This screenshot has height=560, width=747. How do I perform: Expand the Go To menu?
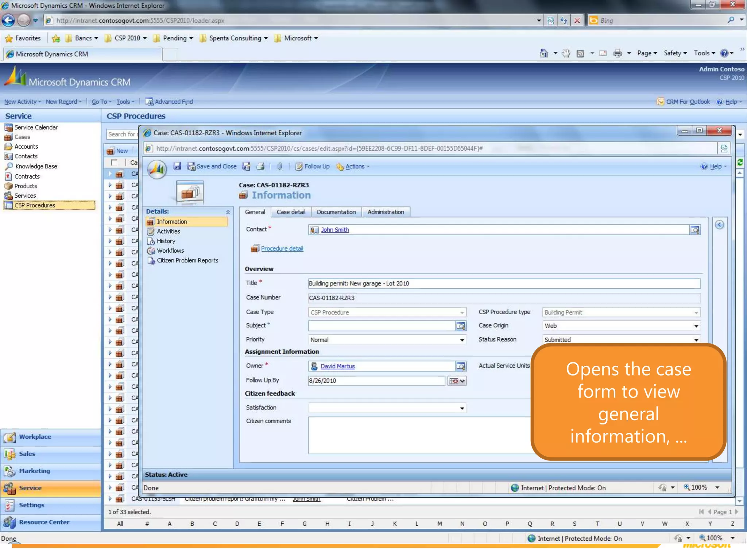pyautogui.click(x=101, y=102)
